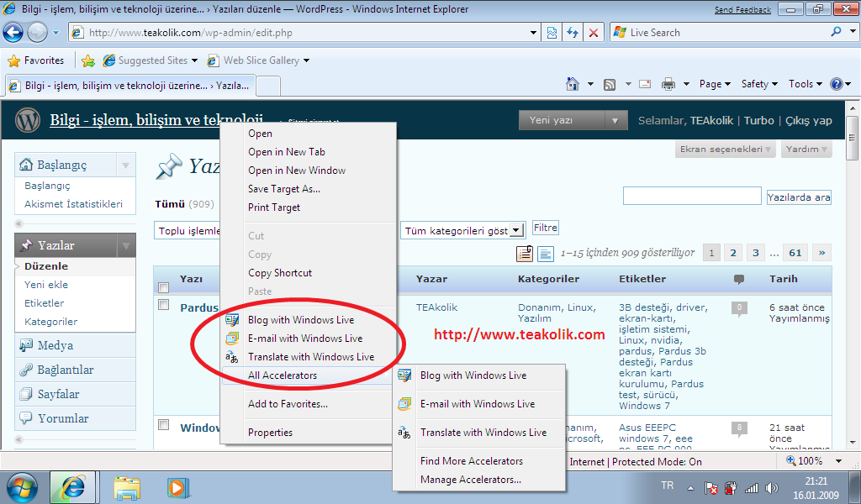Click the Add to Favorites Bar icon
This screenshot has width=861, height=504.
(x=87, y=60)
